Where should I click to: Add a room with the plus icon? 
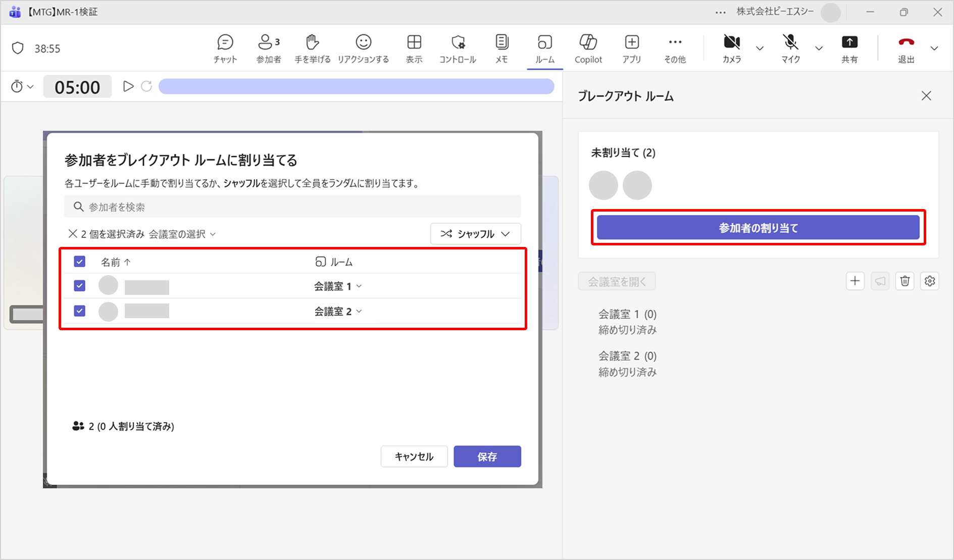pyautogui.click(x=855, y=281)
